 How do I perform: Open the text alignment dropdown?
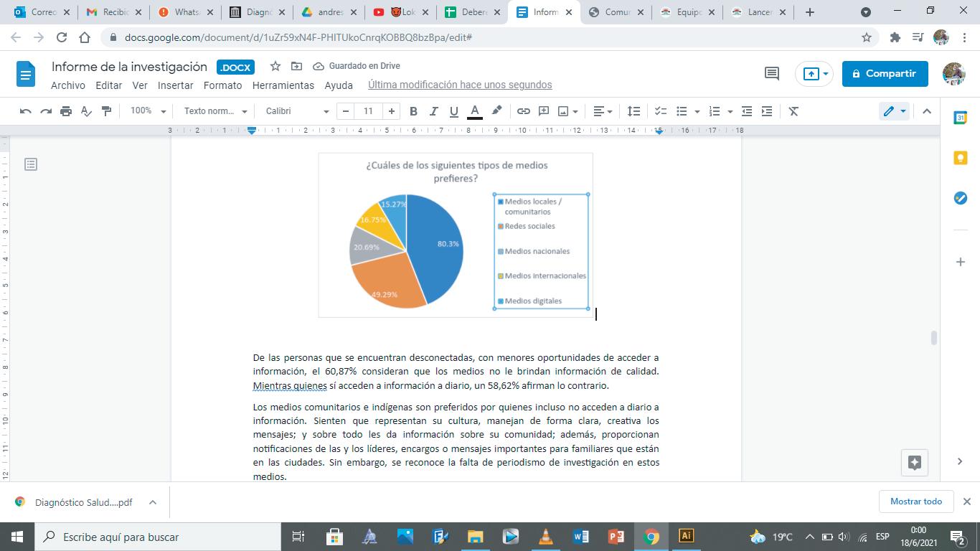coord(603,111)
